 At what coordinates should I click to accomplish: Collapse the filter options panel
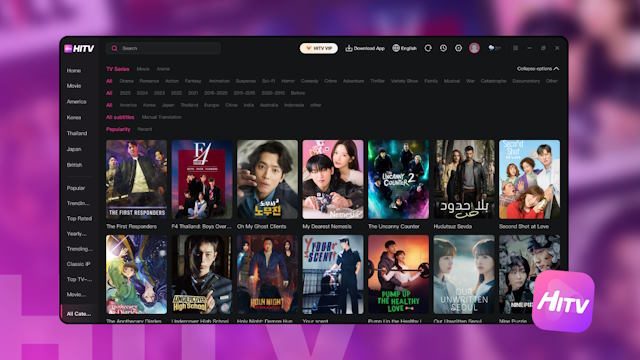pos(538,69)
